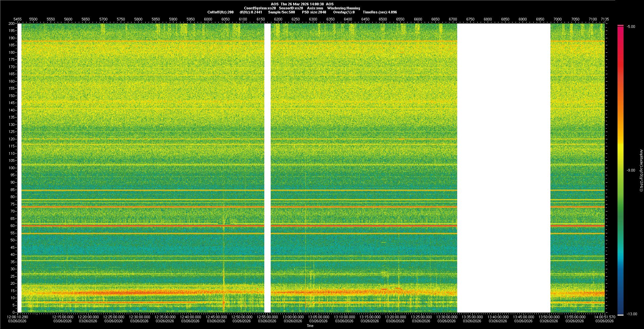The image size is (644, 329).
Task: Click the Amplitude axis title beside color bar
Action: click(x=641, y=170)
